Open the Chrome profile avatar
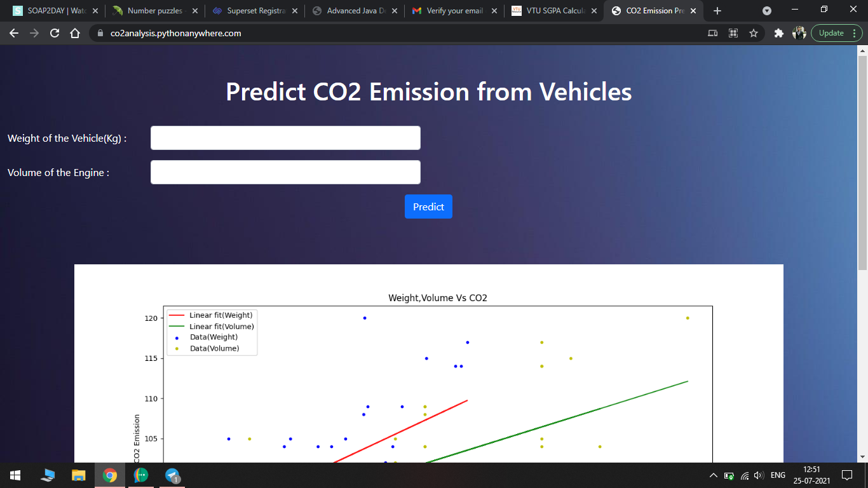 [799, 33]
